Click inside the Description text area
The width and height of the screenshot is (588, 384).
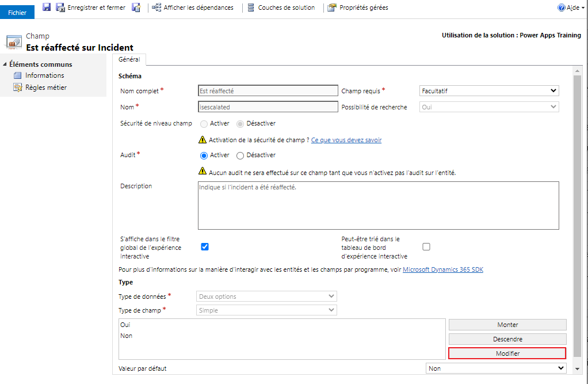[379, 206]
